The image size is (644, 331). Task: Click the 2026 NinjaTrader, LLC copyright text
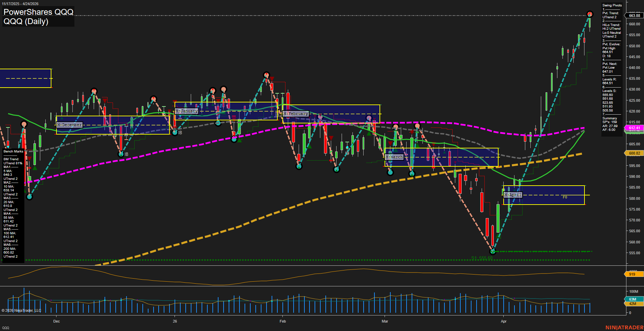coord(21,310)
